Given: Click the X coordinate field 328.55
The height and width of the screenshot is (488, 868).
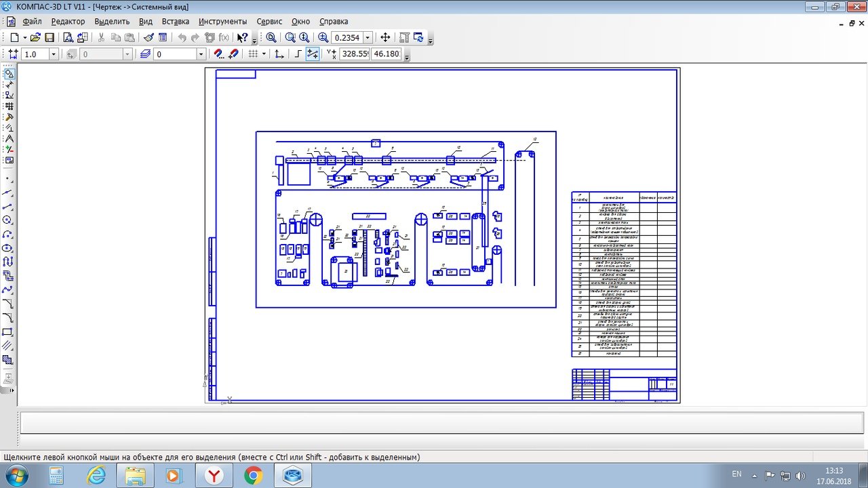Looking at the screenshot, I should point(354,54).
